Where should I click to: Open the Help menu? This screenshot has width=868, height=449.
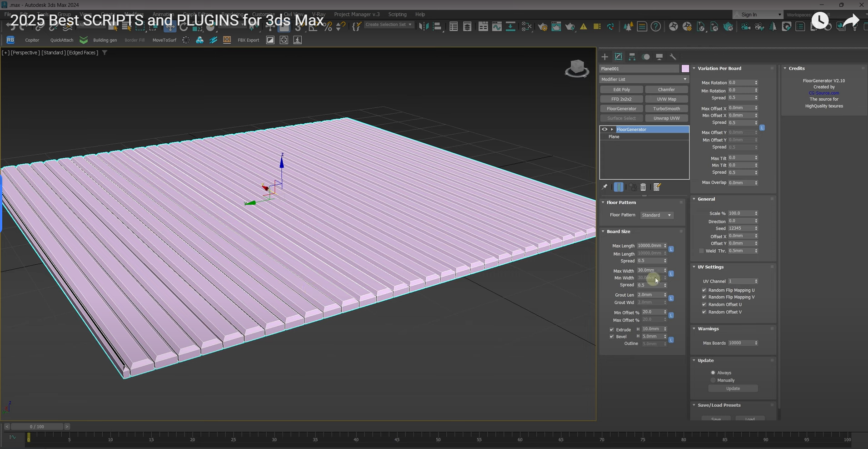point(420,15)
